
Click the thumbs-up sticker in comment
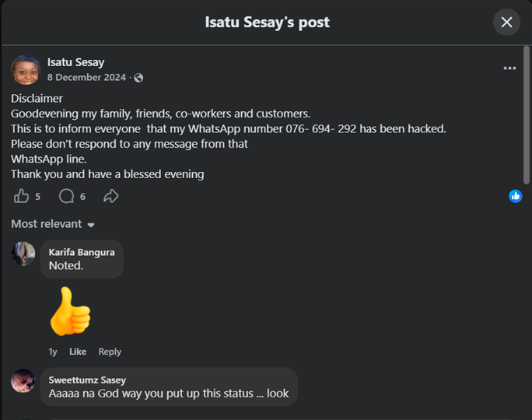pyautogui.click(x=70, y=311)
